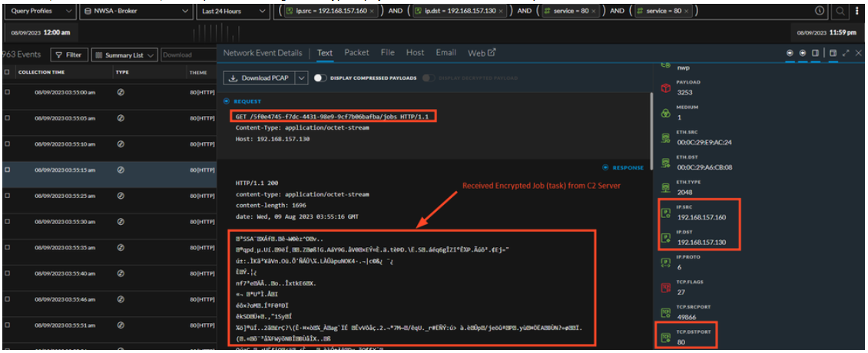Click the query history clock icon
Screen dimensions: 868x353
[820, 12]
